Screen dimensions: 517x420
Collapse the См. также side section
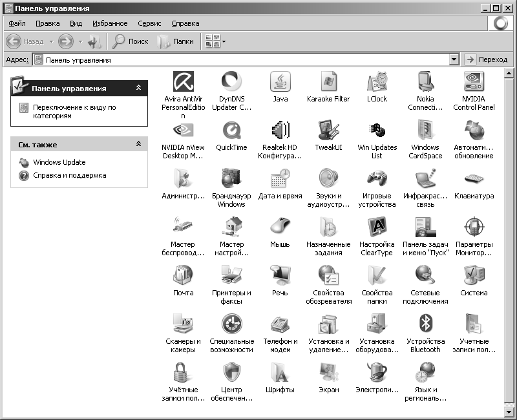tap(139, 144)
